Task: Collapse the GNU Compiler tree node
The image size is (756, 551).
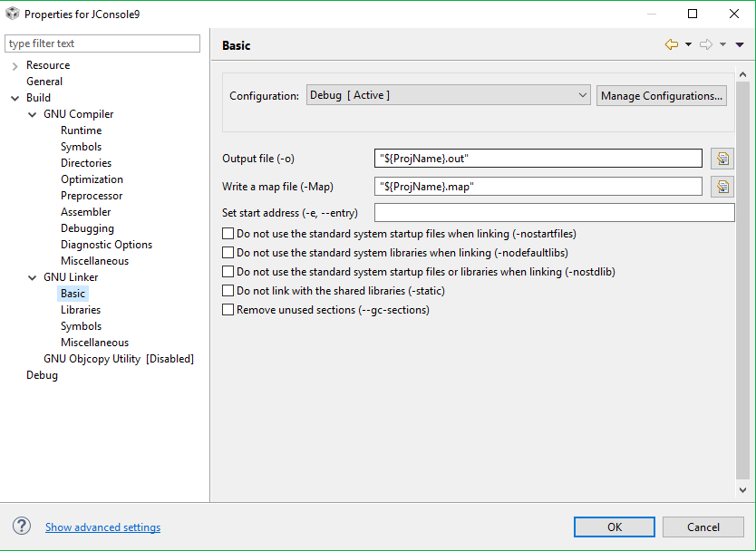Action: point(33,114)
